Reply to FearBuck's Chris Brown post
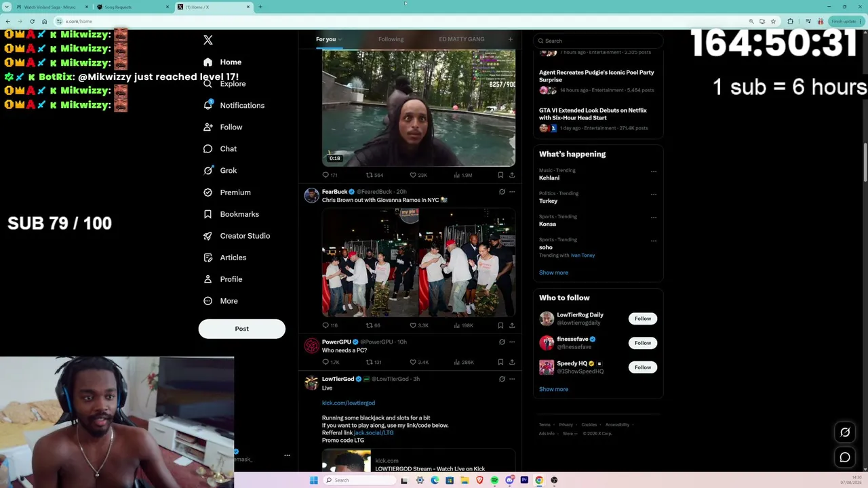868x488 pixels. pyautogui.click(x=330, y=325)
